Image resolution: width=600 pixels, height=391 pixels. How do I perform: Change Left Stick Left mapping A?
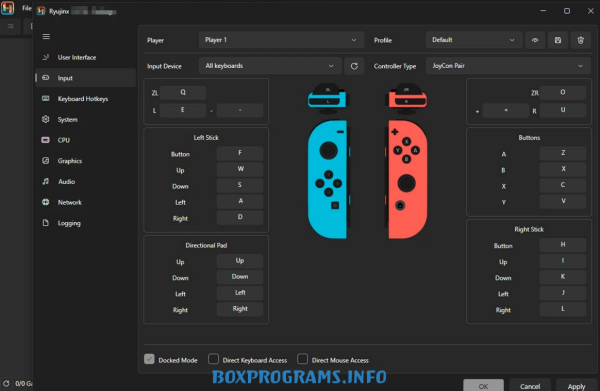[240, 201]
